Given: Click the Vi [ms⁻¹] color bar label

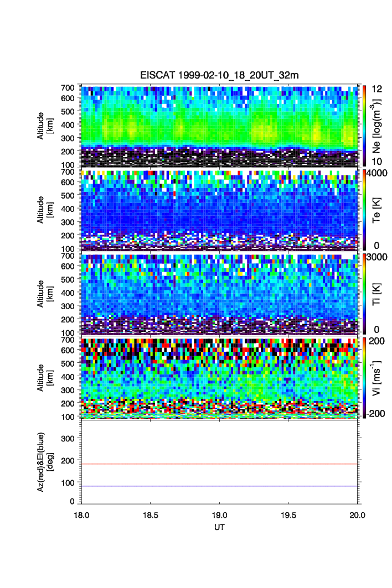Looking at the screenshot, I should pos(380,377).
